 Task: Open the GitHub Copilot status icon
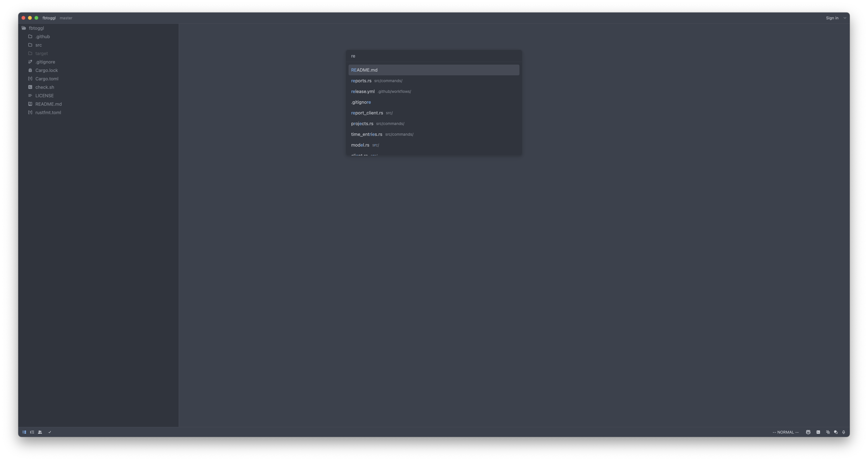(808, 432)
